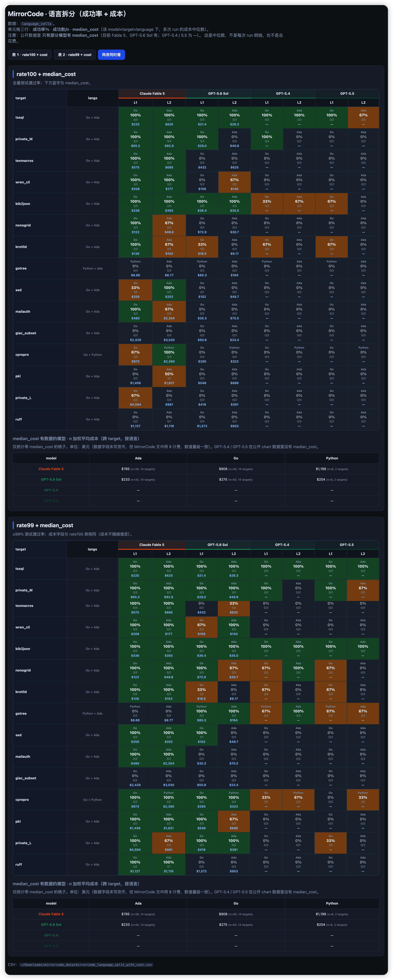
Task: Switch to the '表 2 · rate99 + cost' tab
Action: click(75, 55)
